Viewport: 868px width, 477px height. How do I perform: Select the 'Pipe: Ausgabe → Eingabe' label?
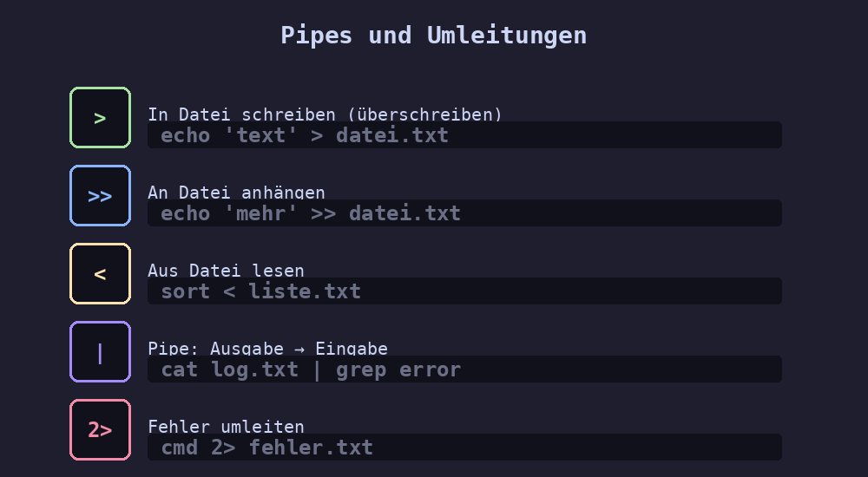pyautogui.click(x=267, y=349)
